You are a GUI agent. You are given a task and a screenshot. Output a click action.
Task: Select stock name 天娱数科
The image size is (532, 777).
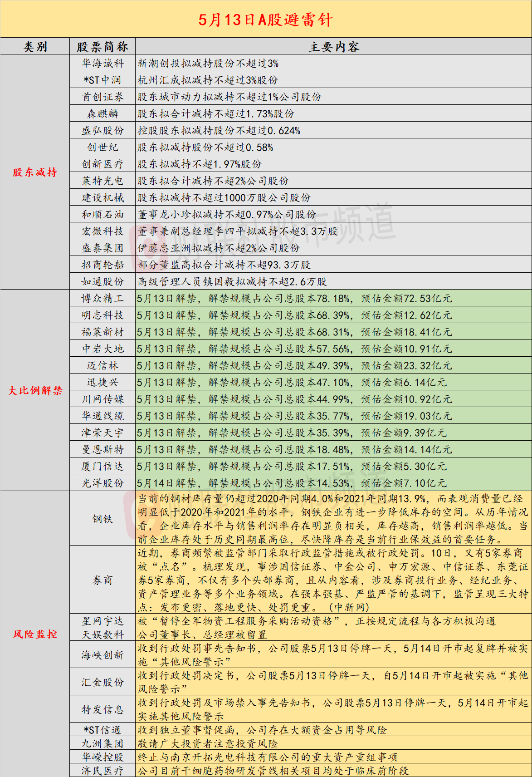pos(102,634)
